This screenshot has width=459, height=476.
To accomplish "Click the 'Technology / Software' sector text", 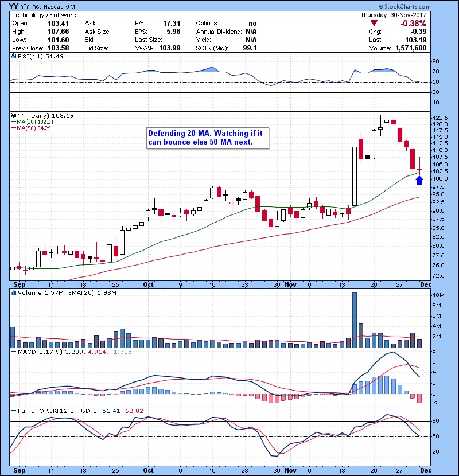I will (44, 15).
